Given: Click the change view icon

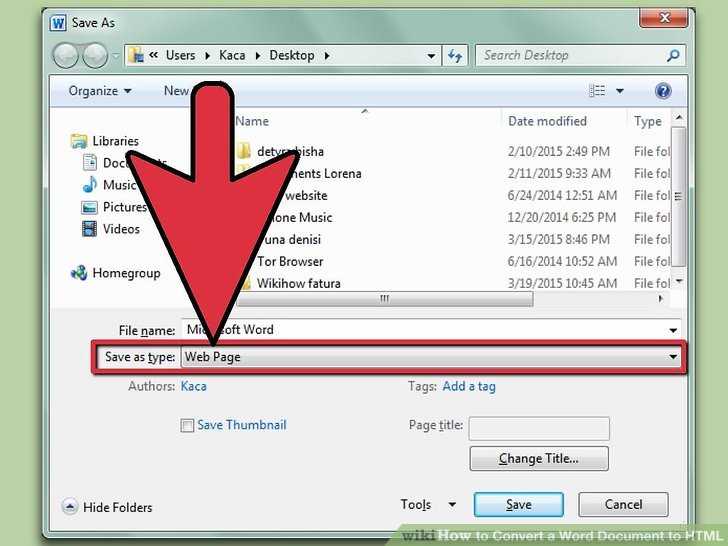Looking at the screenshot, I should pos(597,91).
